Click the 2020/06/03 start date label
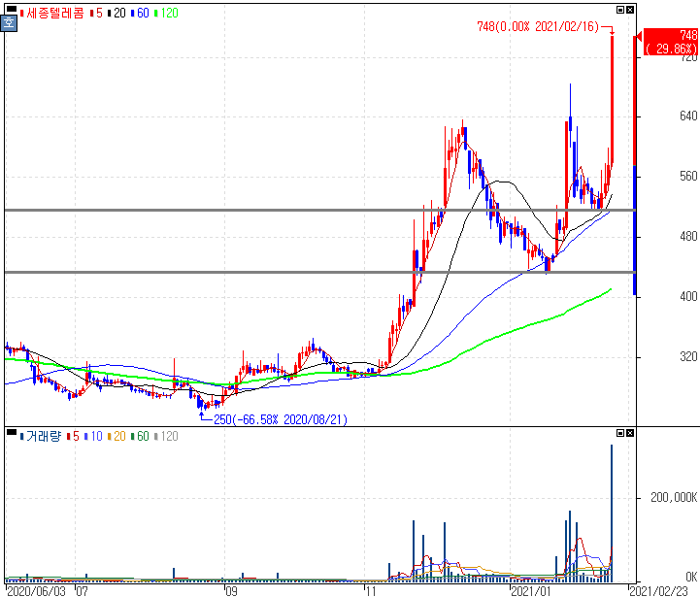Image resolution: width=700 pixels, height=597 pixels. pyautogui.click(x=37, y=591)
